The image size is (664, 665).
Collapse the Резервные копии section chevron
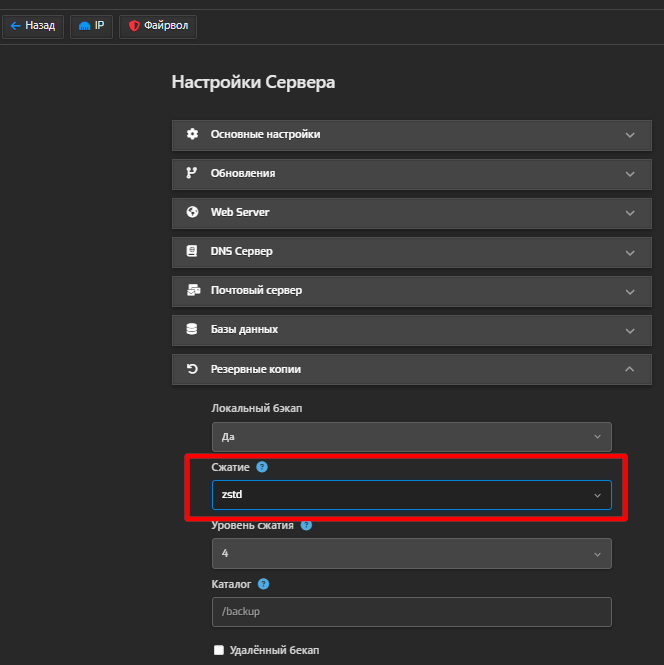click(629, 369)
